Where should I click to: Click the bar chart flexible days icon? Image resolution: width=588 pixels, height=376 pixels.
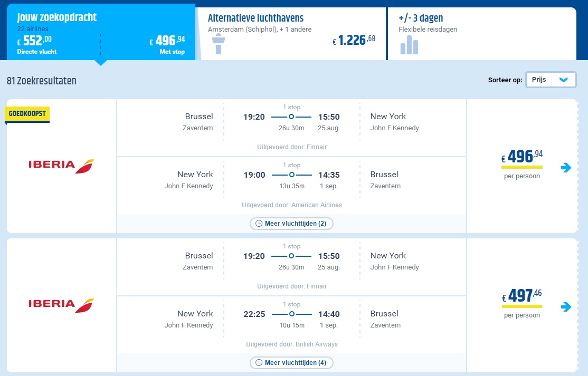click(x=409, y=45)
